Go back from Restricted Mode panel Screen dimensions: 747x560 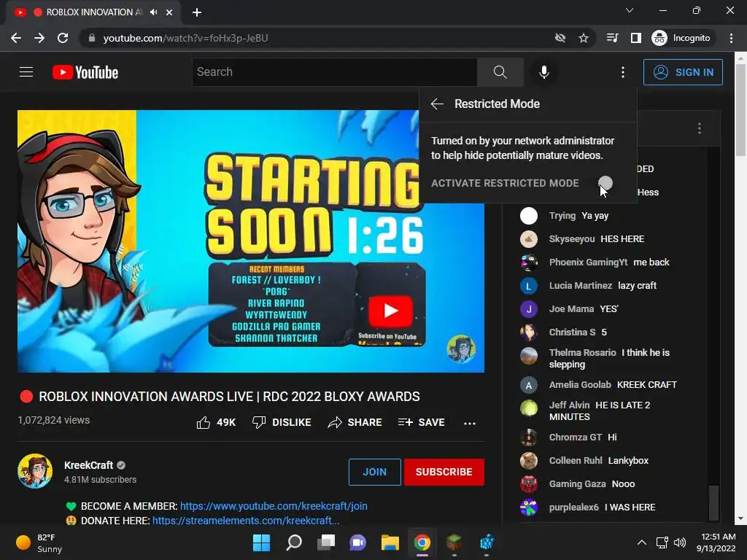[437, 104]
